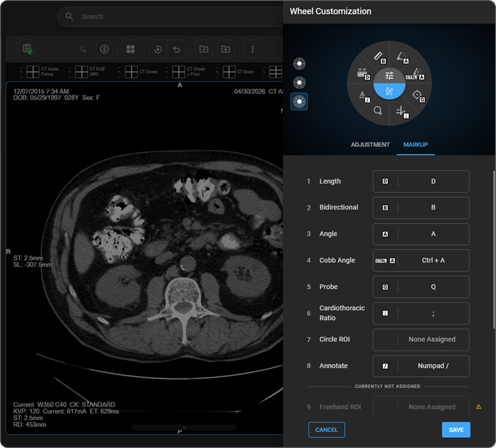Edit the Probe shortcut field

pyautogui.click(x=421, y=287)
